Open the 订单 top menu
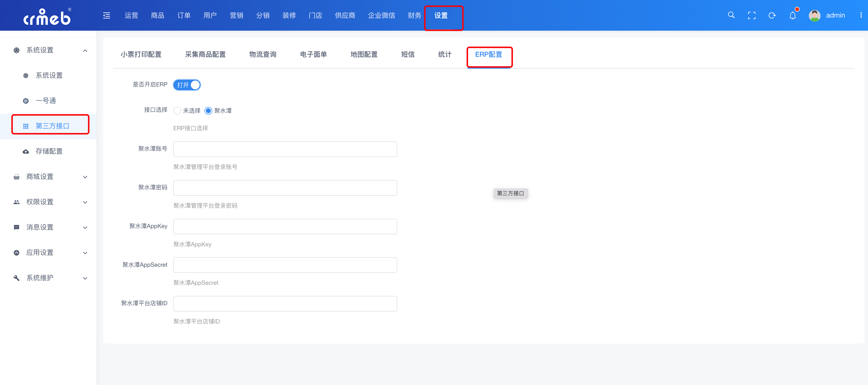This screenshot has width=868, height=385. 184,16
